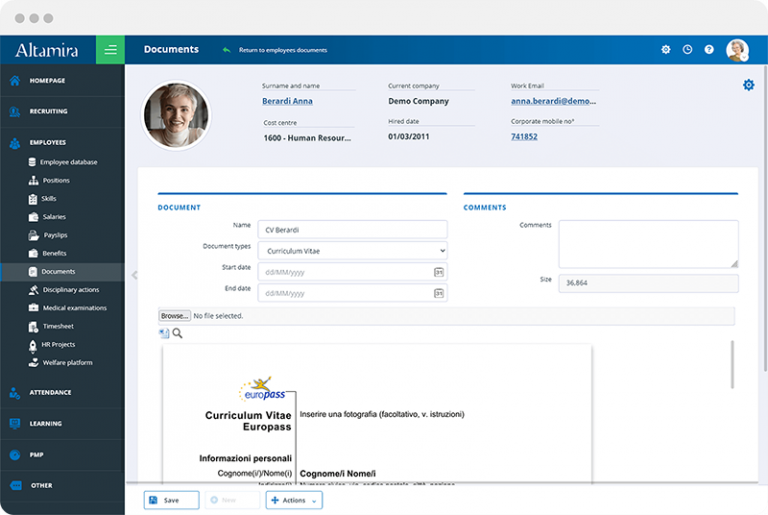
Task: Open Salaries in sidebar
Action: pos(54,217)
